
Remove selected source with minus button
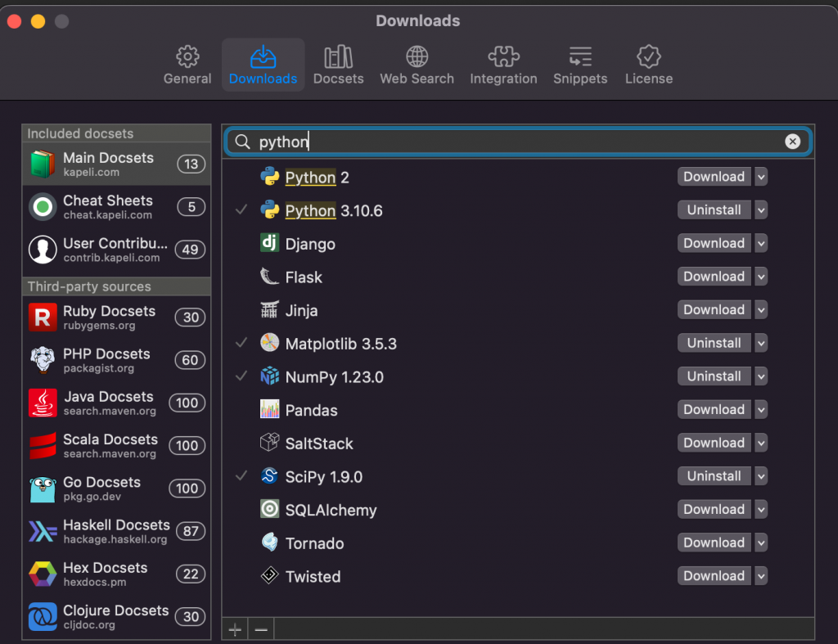tap(261, 629)
